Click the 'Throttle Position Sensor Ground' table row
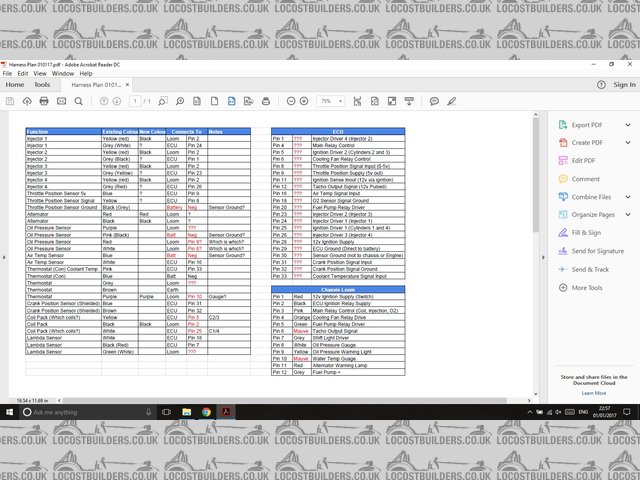This screenshot has width=640, height=480. [138, 207]
